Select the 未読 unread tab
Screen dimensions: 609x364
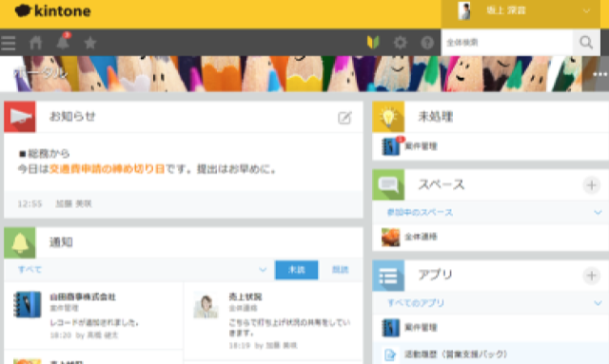296,270
